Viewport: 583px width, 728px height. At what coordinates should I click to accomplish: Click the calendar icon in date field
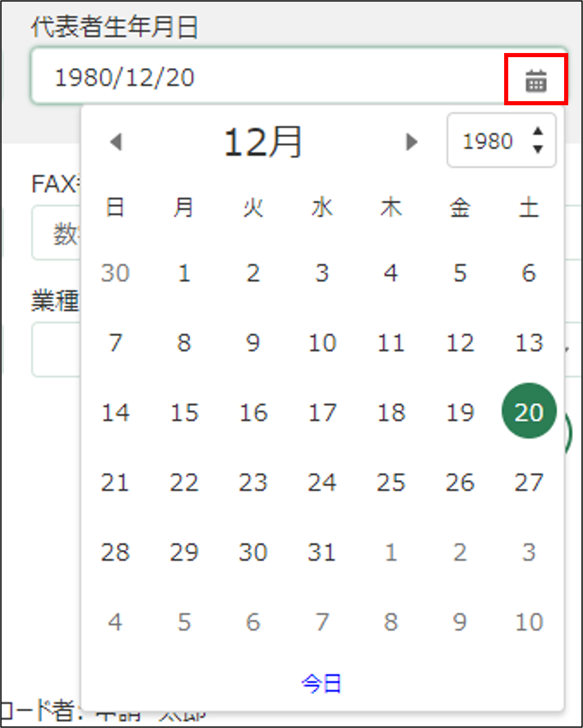coord(536,80)
